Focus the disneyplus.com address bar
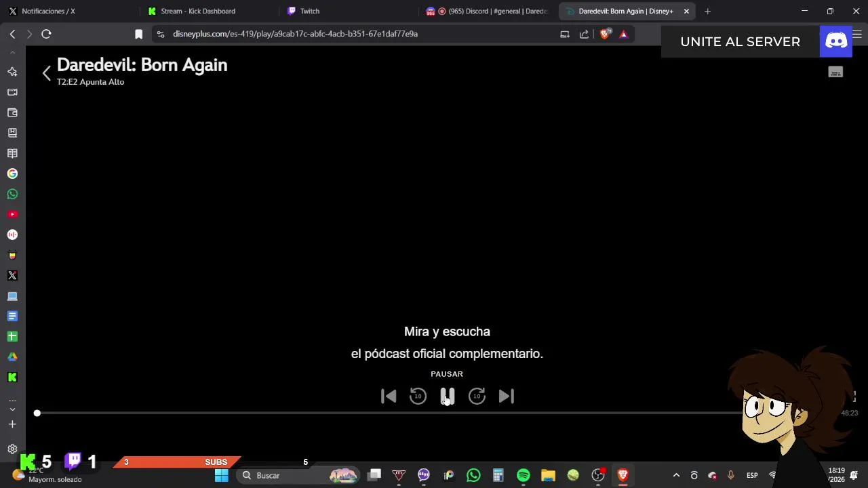The height and width of the screenshot is (488, 868). click(x=295, y=34)
